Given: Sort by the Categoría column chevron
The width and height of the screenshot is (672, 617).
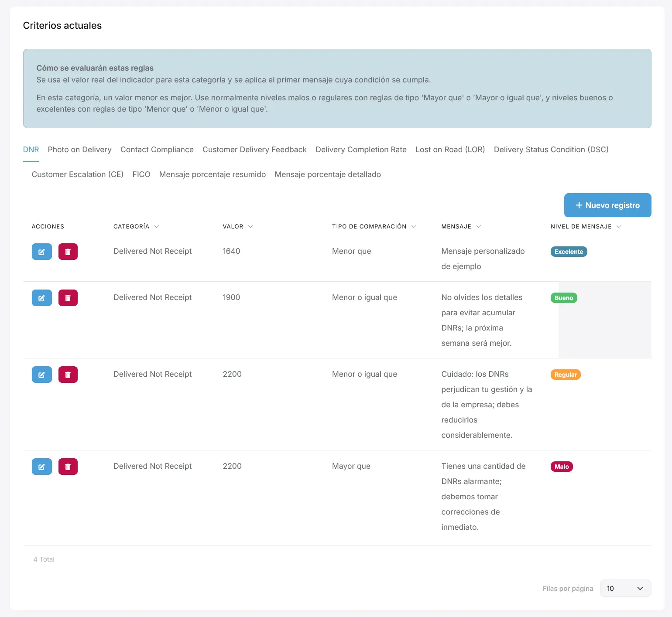Looking at the screenshot, I should (157, 227).
